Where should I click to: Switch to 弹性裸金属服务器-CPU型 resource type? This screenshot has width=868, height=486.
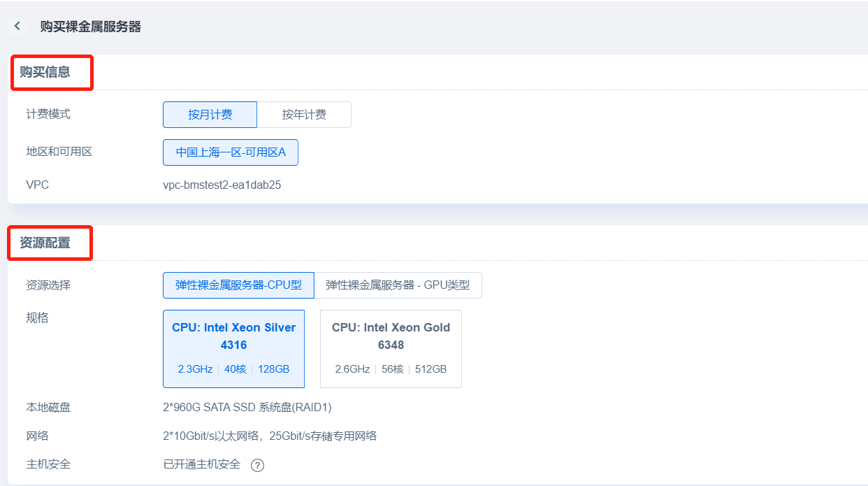click(238, 285)
